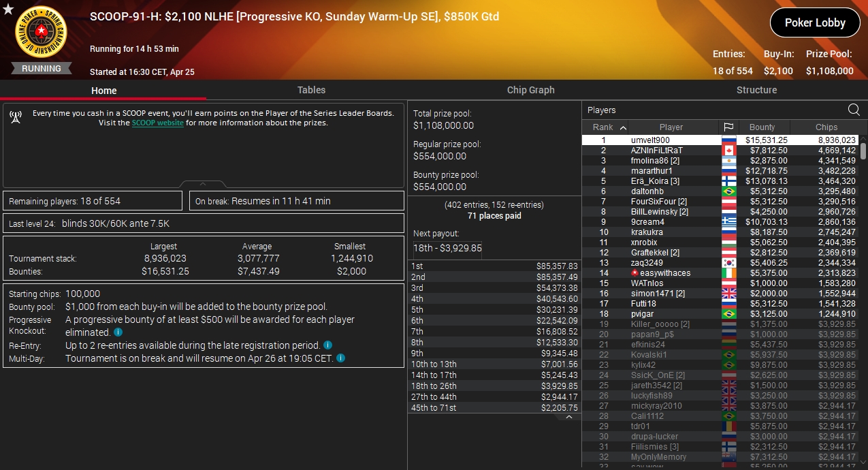Collapse the payout list using its bottom chevron
868x470 pixels.
tap(569, 417)
